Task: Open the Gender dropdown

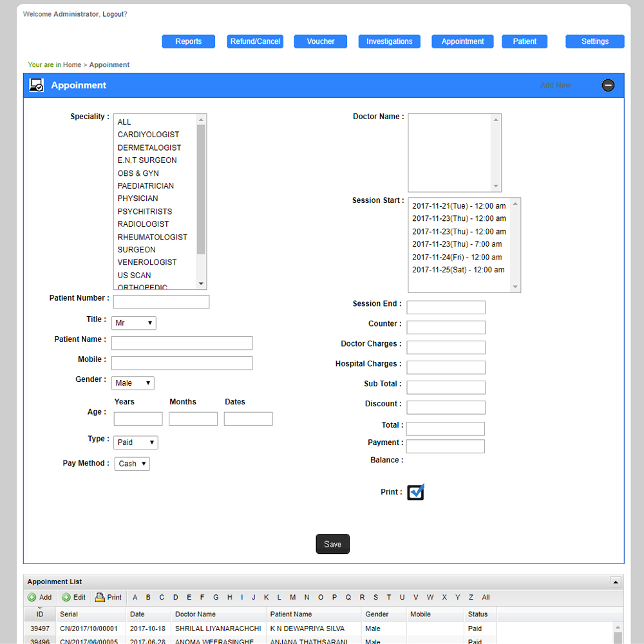Action: (133, 383)
